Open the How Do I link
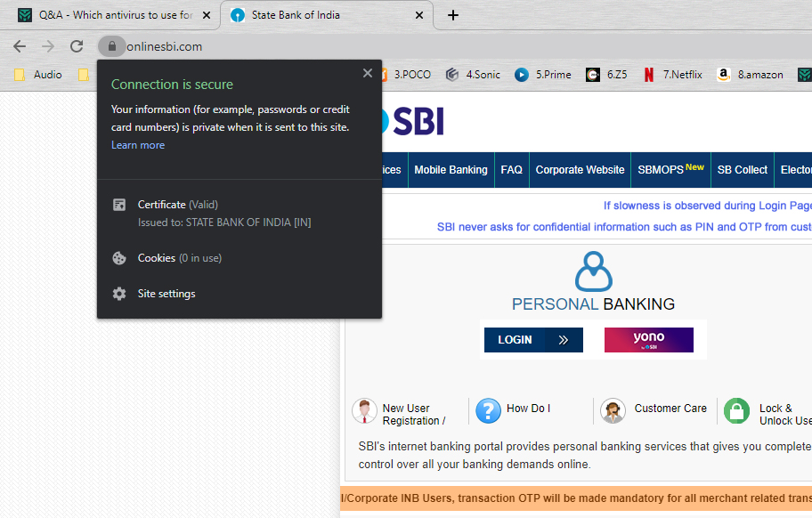Screen dimensions: 812x518 point(528,409)
